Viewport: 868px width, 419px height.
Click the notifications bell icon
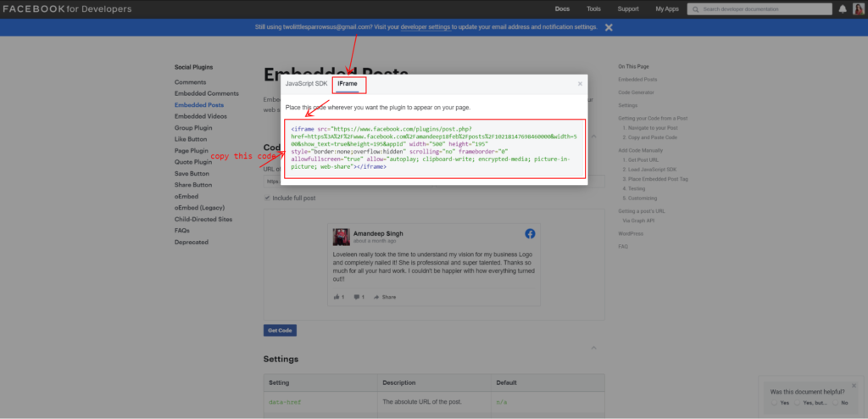pos(843,8)
